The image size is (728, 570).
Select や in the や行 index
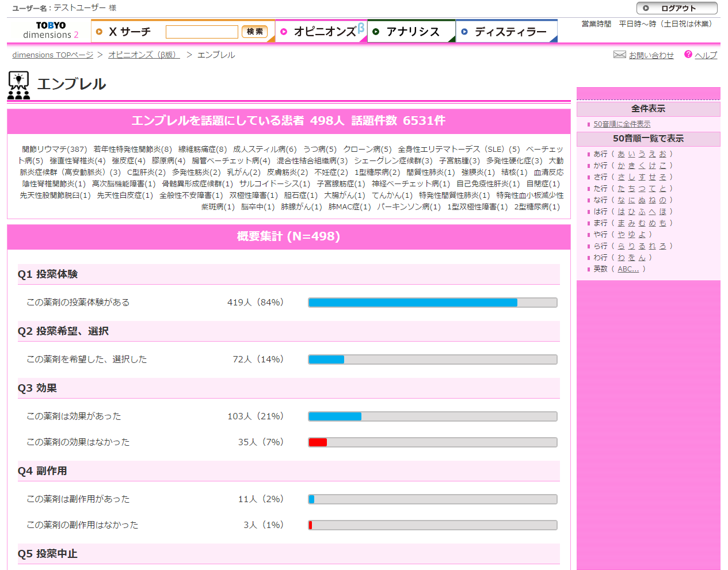621,235
